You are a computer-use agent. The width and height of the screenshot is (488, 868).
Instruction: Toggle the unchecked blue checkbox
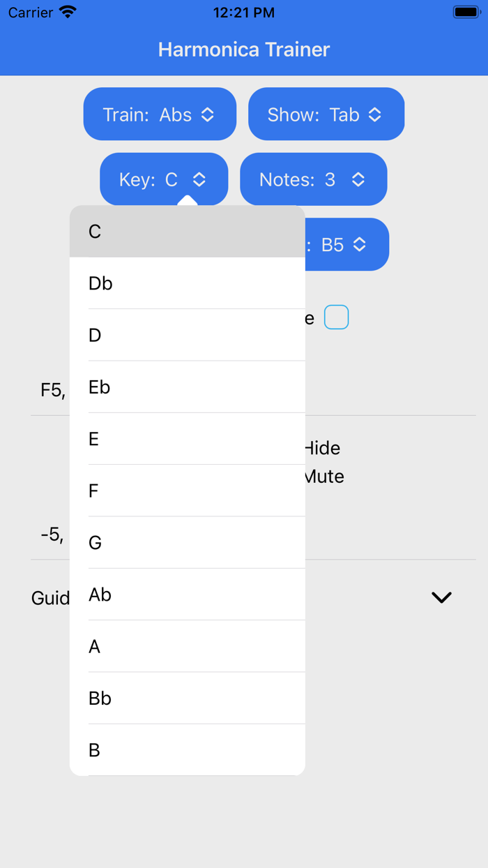pyautogui.click(x=336, y=317)
